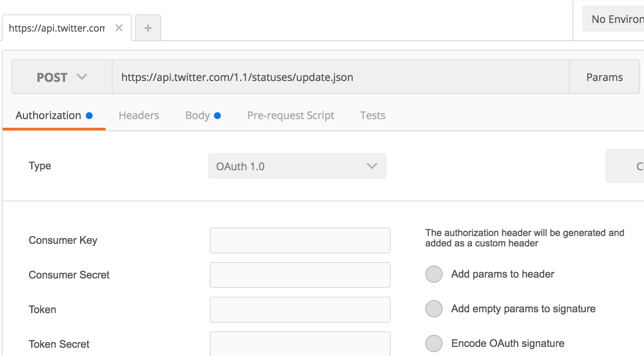Switch to the Body tab
Viewport: 644px width, 356px height.
pos(203,116)
